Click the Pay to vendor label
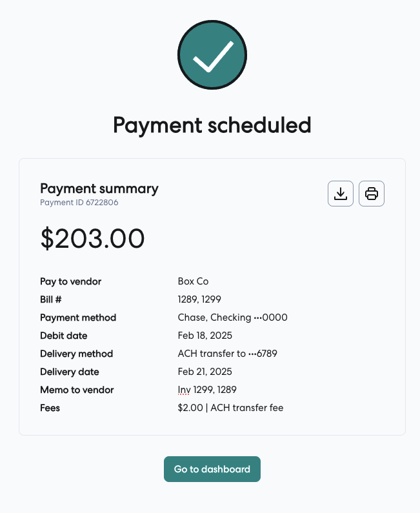 pos(70,281)
